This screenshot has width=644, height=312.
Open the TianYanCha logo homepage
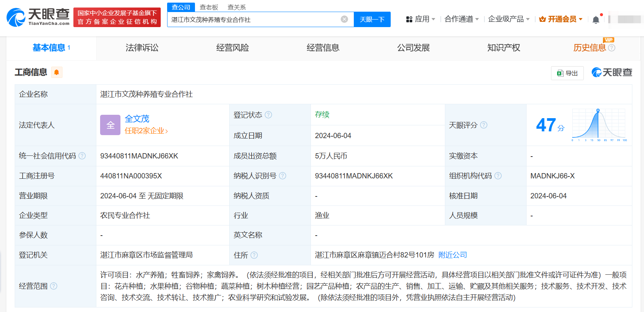(x=38, y=17)
